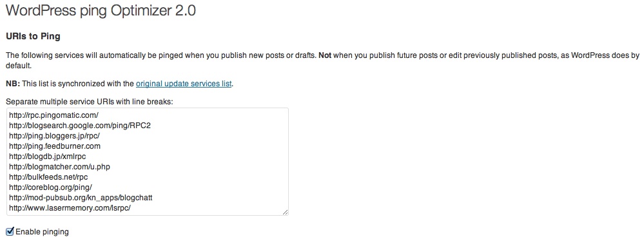Click the mod-pubsub.org blogchatt line
This screenshot has height=237, width=644.
pyautogui.click(x=81, y=198)
